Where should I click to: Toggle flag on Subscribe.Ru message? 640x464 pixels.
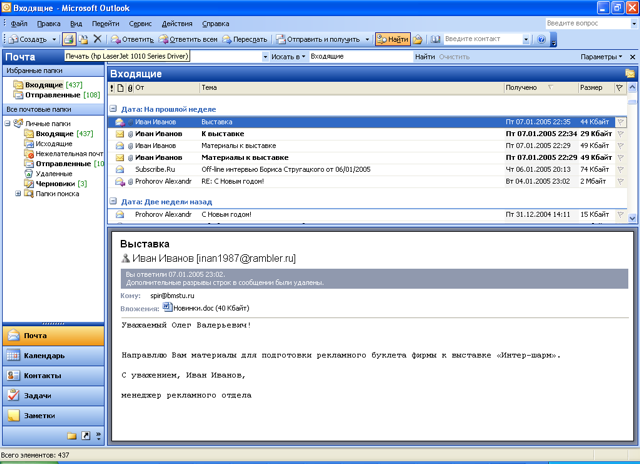(x=620, y=169)
